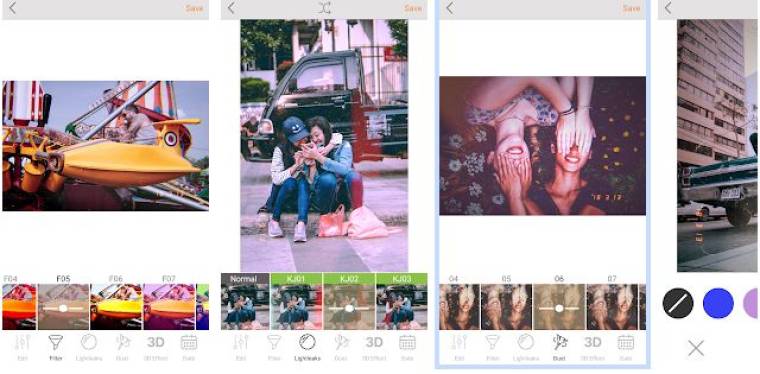Choose the blue color swatch
The image size is (760, 374).
(718, 303)
